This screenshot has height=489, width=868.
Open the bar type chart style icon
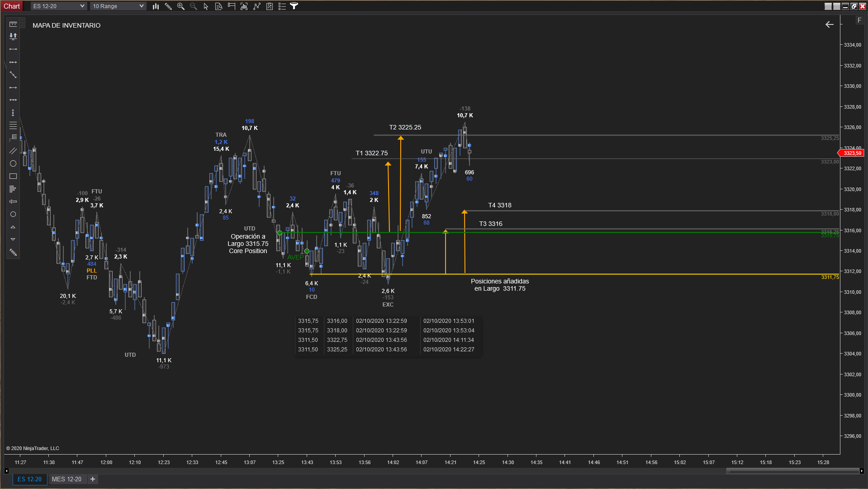(156, 6)
